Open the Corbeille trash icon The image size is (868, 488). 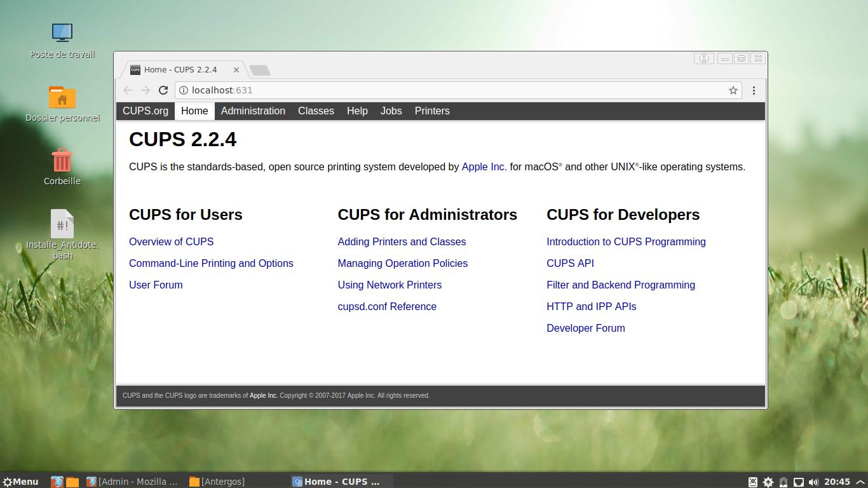point(62,167)
